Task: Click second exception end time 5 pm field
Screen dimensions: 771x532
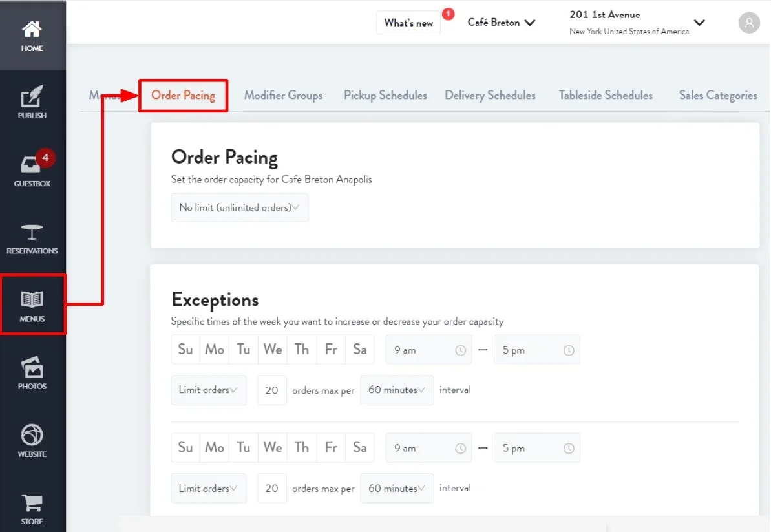Action: pos(536,448)
